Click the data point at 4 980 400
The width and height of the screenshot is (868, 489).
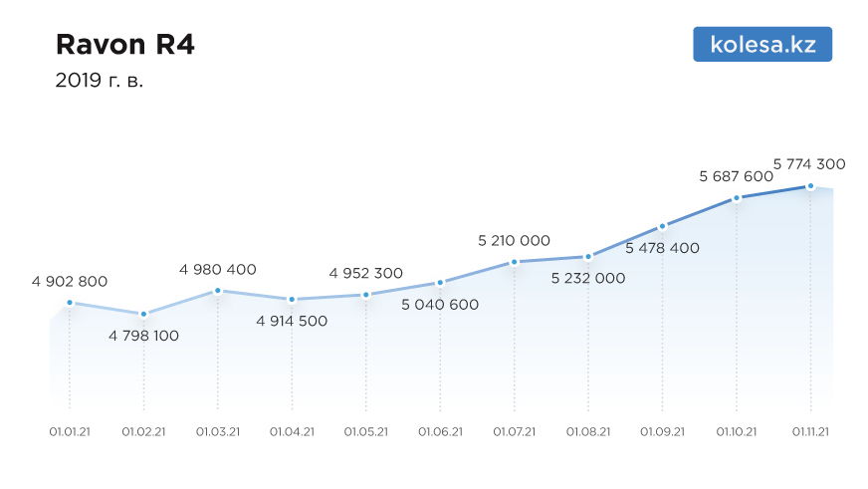218,291
